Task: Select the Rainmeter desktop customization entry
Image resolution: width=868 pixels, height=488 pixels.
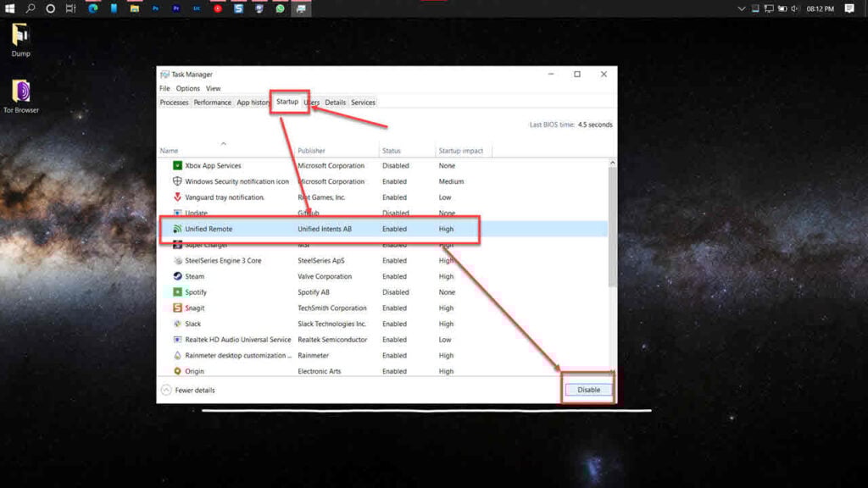Action: pyautogui.click(x=238, y=355)
